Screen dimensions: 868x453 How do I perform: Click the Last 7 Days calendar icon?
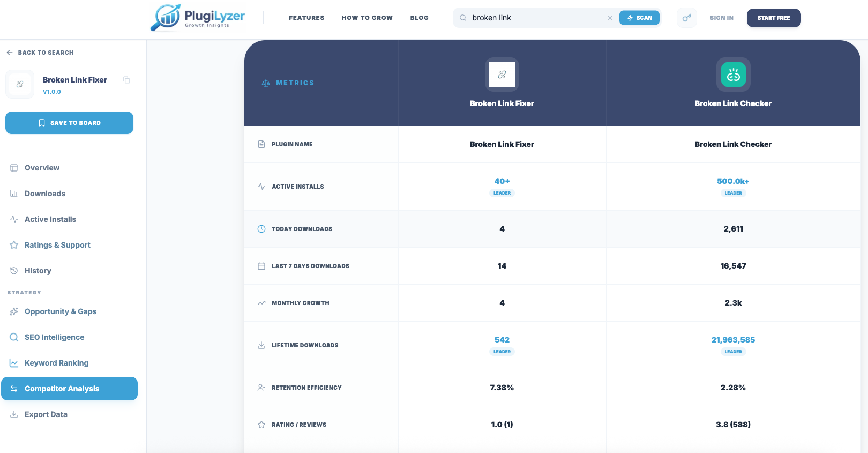click(261, 266)
